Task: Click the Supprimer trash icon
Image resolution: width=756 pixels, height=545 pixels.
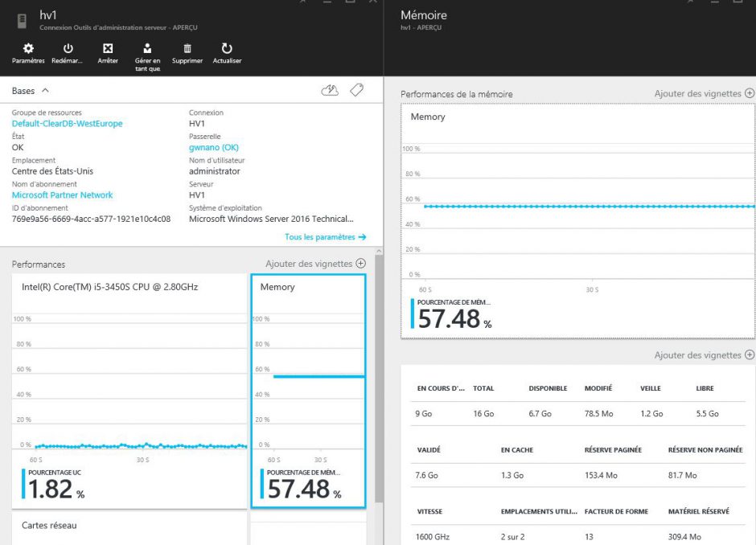Action: (187, 49)
